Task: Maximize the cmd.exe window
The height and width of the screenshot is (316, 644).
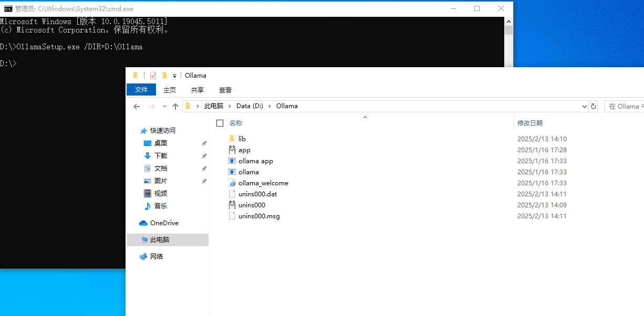Action: point(477,8)
